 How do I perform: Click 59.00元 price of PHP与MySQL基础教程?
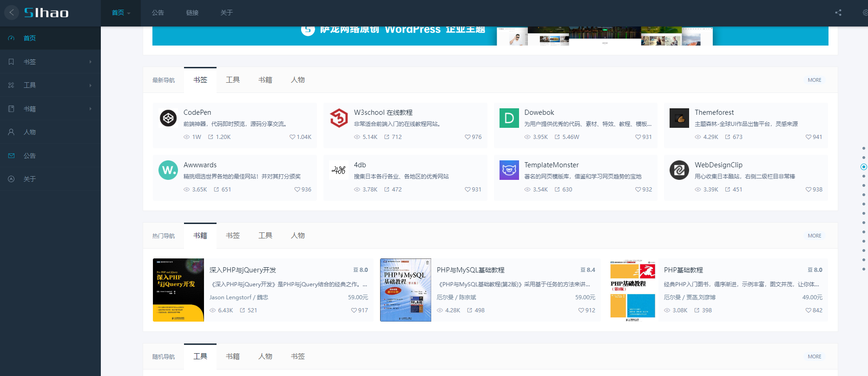coord(585,297)
